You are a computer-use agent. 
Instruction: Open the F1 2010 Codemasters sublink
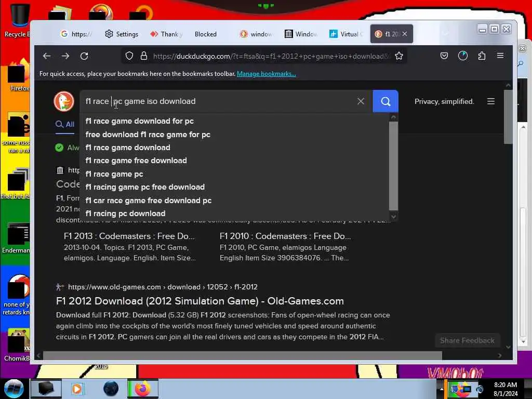(x=285, y=236)
